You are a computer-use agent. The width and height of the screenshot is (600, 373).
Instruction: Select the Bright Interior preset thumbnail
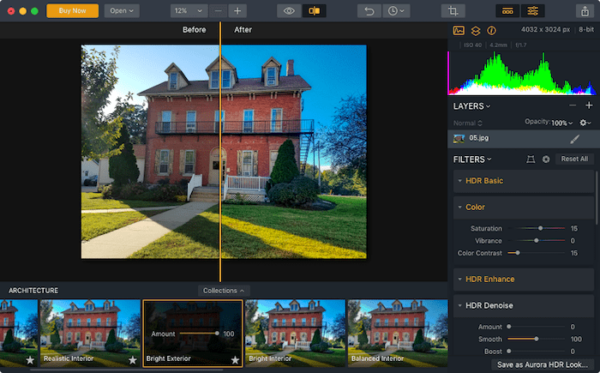[x=295, y=333]
